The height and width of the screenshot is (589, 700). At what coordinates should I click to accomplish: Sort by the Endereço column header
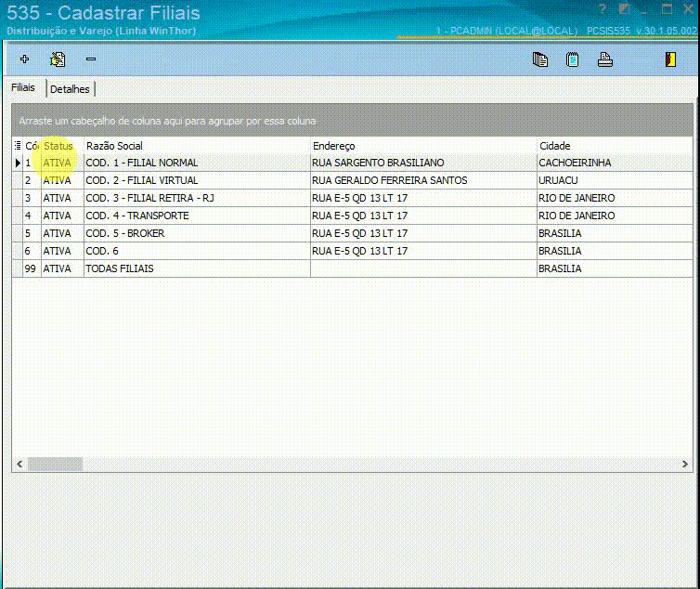[x=423, y=146]
